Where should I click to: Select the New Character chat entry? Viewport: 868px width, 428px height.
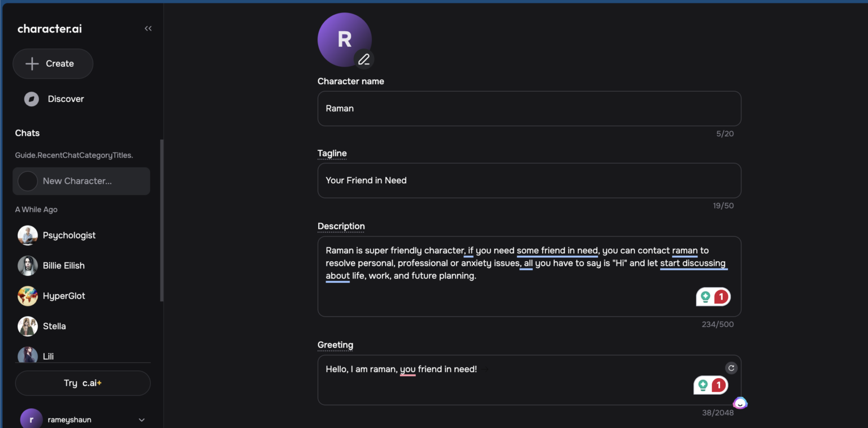coord(81,181)
